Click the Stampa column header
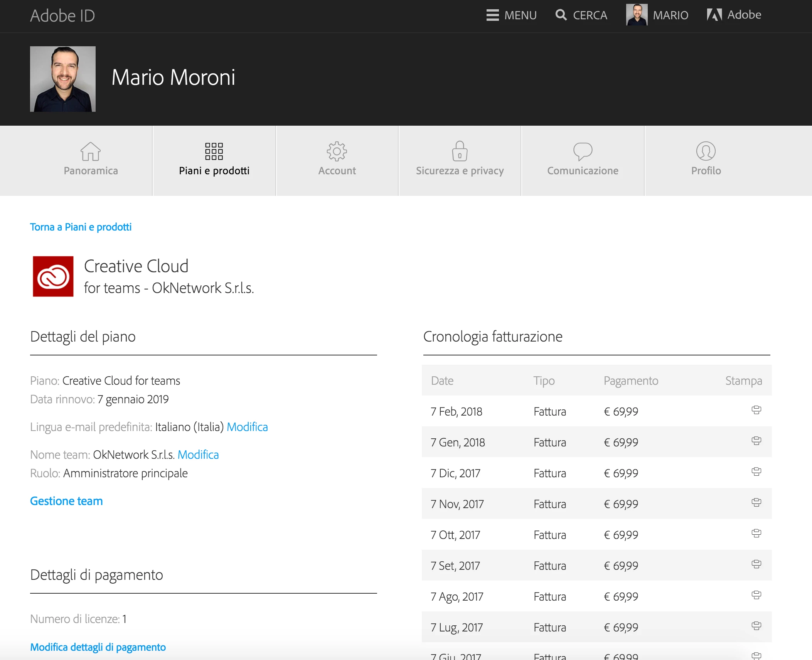The height and width of the screenshot is (660, 812). (744, 381)
